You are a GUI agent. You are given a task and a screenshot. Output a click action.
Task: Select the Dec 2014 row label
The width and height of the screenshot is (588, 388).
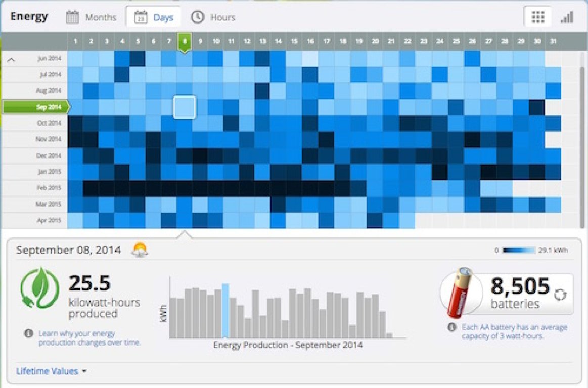click(x=49, y=155)
